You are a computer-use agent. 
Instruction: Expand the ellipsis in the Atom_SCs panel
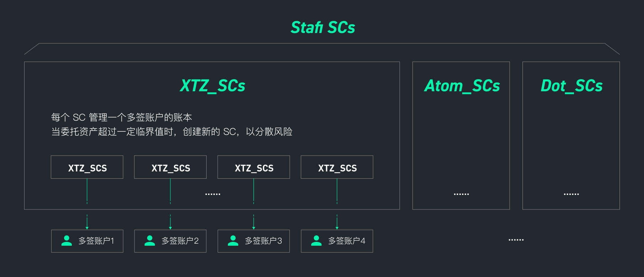(461, 194)
